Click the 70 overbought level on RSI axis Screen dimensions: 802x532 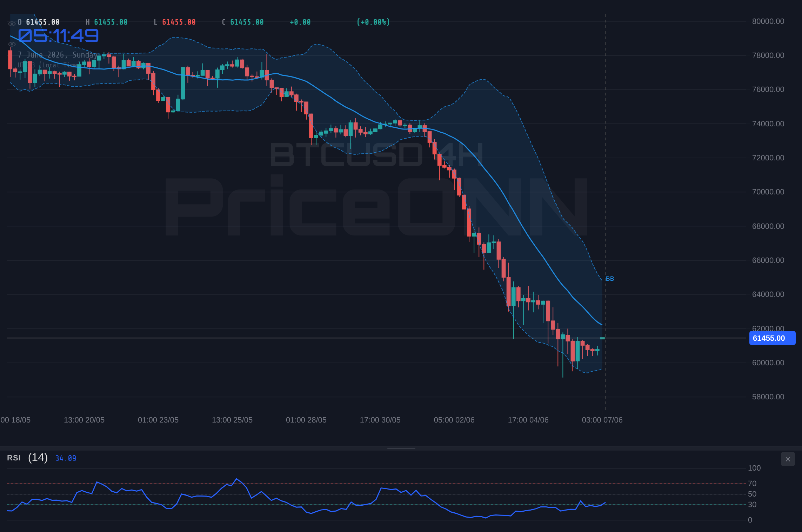click(x=752, y=484)
